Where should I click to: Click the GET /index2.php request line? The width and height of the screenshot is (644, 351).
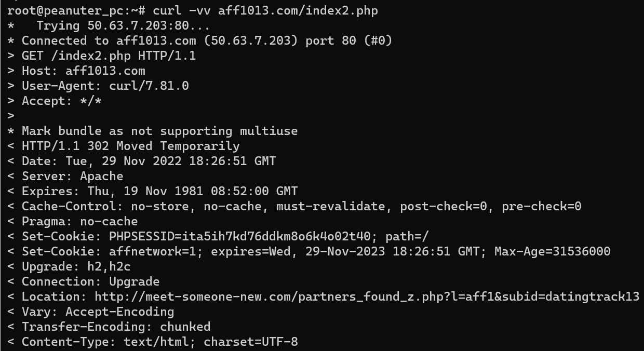coord(109,56)
